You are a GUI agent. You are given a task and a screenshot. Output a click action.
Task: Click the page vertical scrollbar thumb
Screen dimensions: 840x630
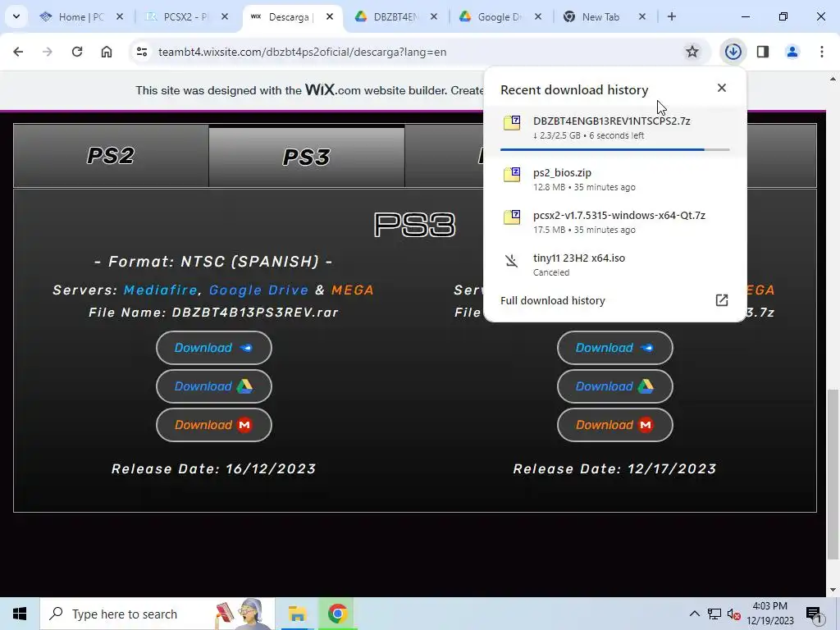tap(833, 474)
